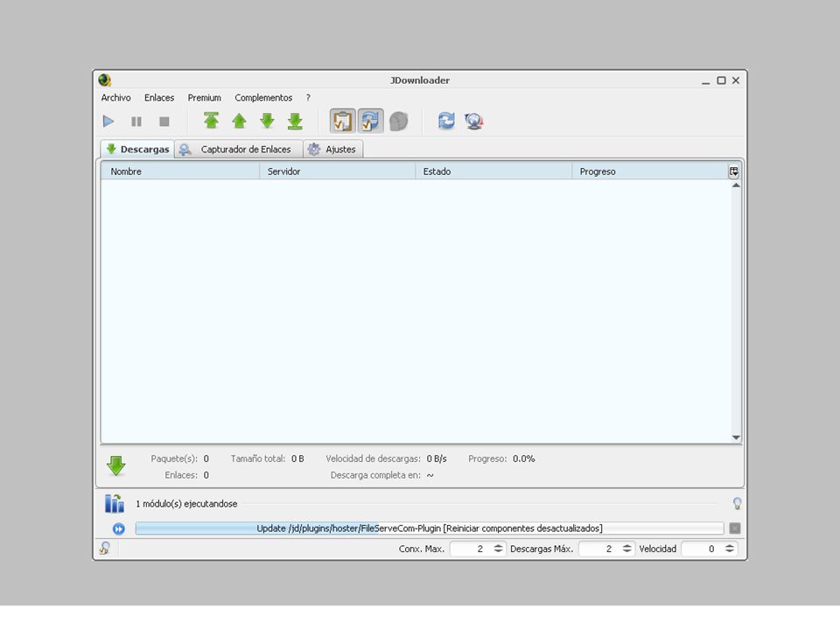The width and height of the screenshot is (840, 630).
Task: Move selection up with green up arrow
Action: (239, 121)
